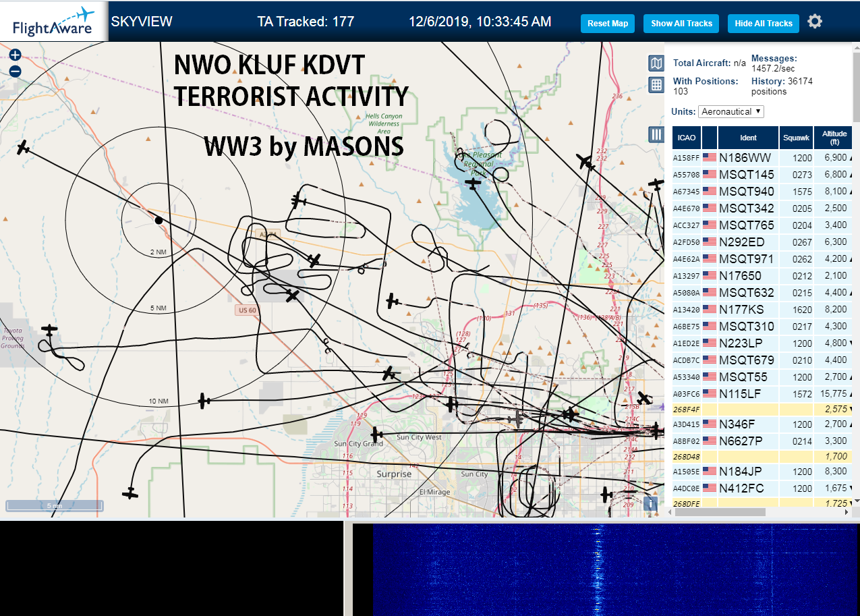The width and height of the screenshot is (860, 616).
Task: Select the N6627P aircraft row
Action: click(763, 441)
